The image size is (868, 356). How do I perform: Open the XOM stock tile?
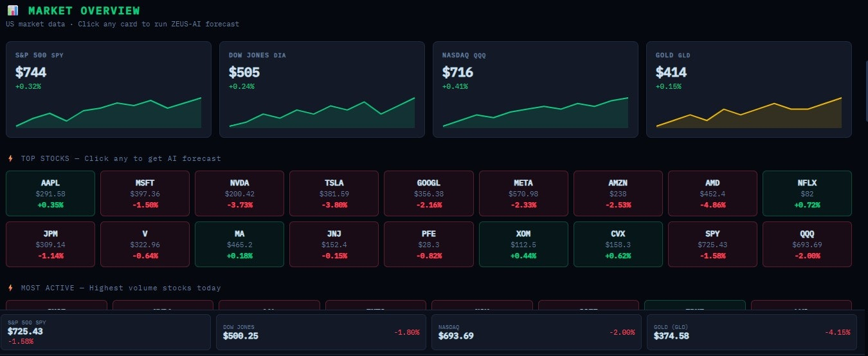523,244
